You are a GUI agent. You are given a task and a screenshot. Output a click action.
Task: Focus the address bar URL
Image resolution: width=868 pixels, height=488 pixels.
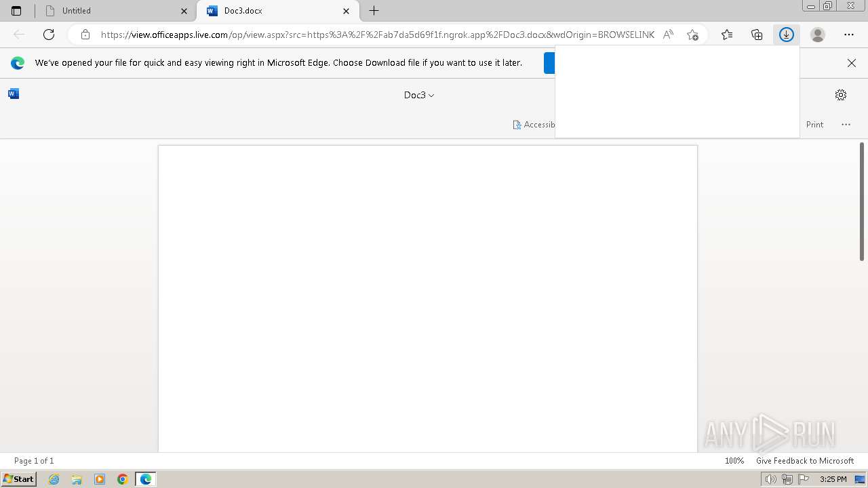(378, 35)
